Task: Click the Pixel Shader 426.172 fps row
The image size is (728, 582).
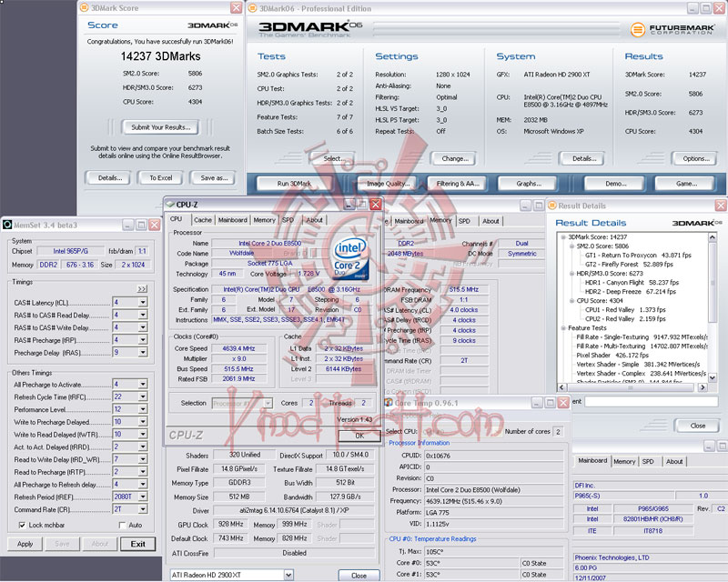Action: [612, 355]
